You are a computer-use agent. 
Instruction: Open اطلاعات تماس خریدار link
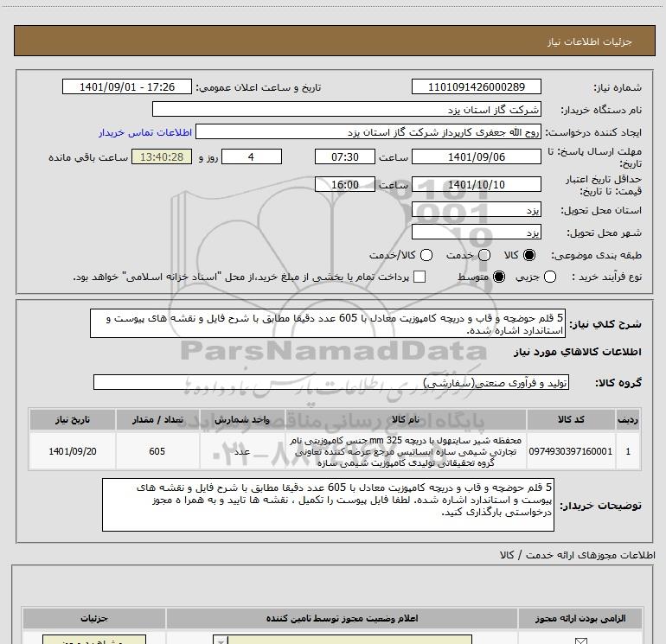(145, 132)
